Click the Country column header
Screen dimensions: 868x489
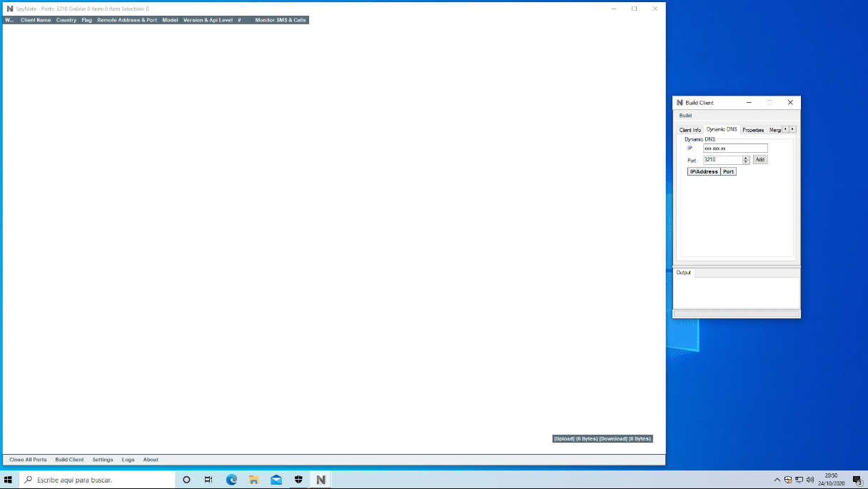[x=66, y=20]
